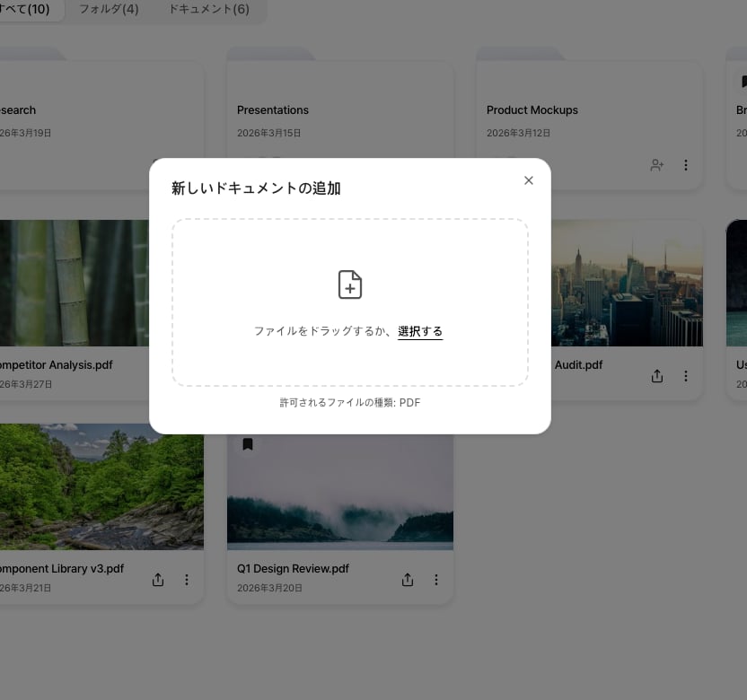747x700 pixels.
Task: Click the 2026年3月20日 date under Q1 Design Review
Action: [x=269, y=588]
